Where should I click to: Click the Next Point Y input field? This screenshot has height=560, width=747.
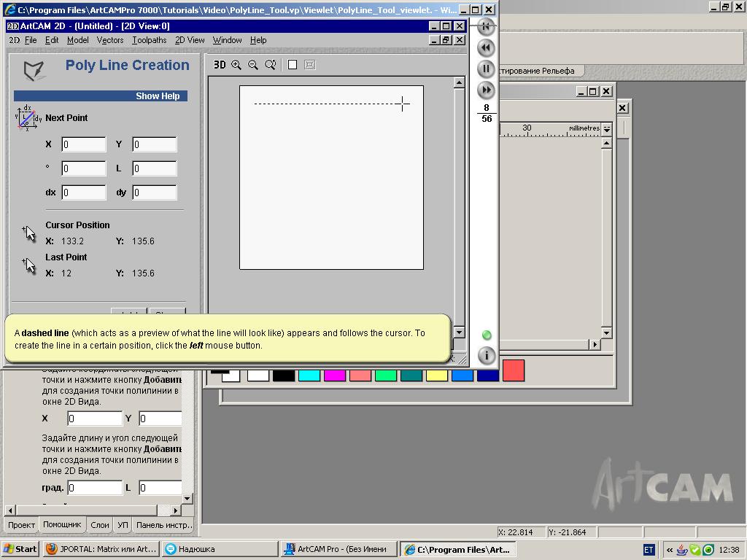(x=155, y=144)
